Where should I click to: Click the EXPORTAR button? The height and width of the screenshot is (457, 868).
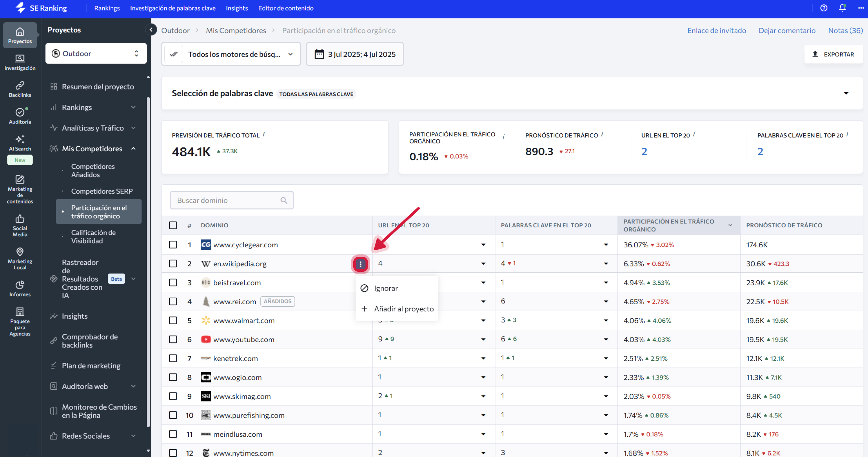click(833, 54)
